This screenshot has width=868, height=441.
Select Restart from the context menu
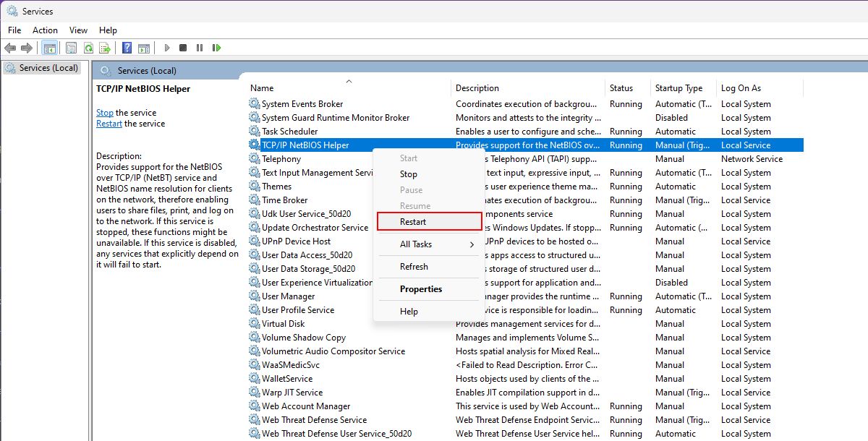pyautogui.click(x=413, y=220)
